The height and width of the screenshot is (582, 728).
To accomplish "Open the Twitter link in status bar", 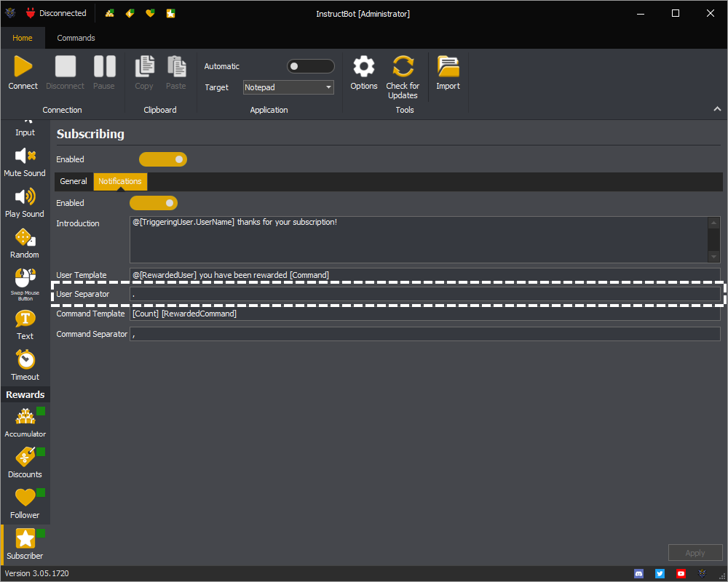I will tap(660, 574).
